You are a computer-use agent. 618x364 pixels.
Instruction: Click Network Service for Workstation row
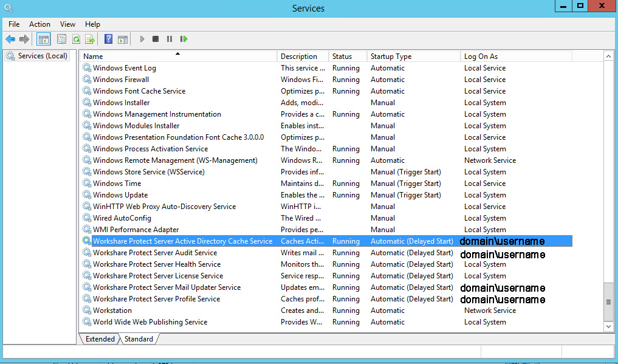490,310
